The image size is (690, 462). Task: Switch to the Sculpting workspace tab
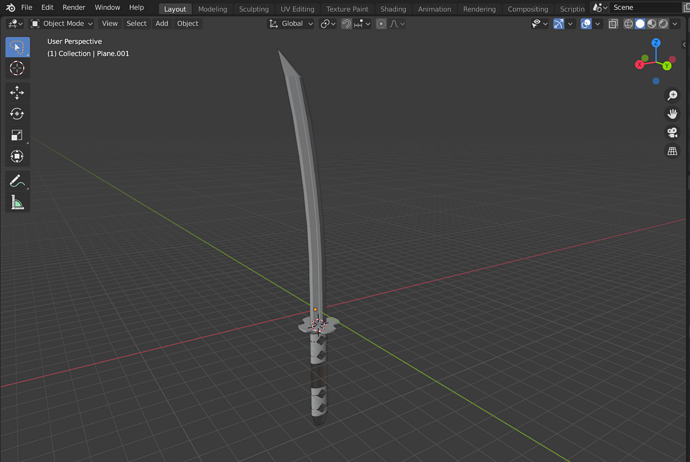[x=253, y=9]
